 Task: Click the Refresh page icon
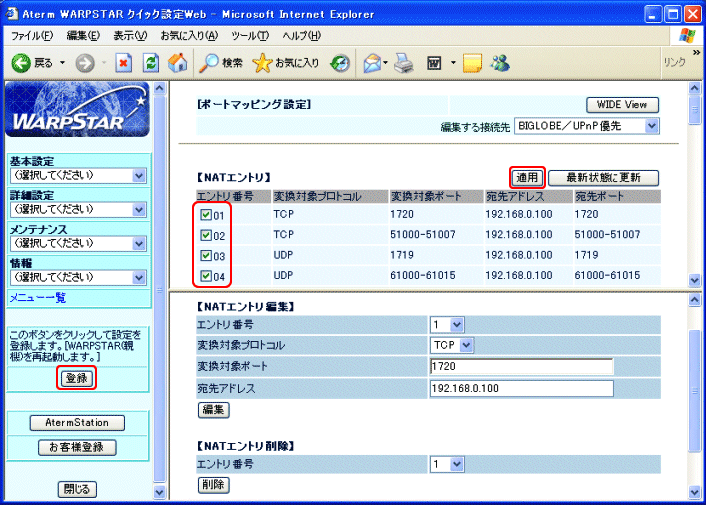point(150,62)
